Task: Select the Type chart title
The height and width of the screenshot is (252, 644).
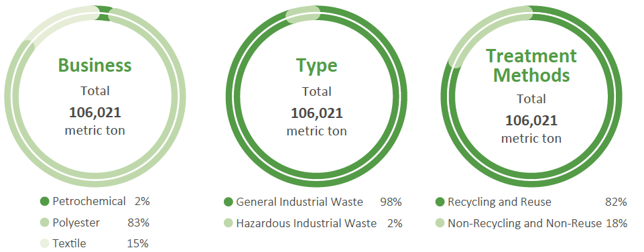Action: point(317,66)
